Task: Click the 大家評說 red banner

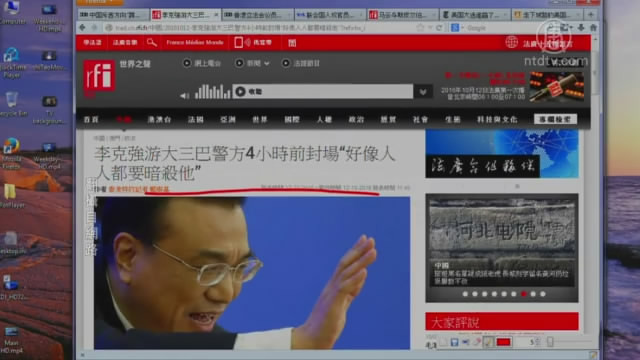Action: [502, 322]
